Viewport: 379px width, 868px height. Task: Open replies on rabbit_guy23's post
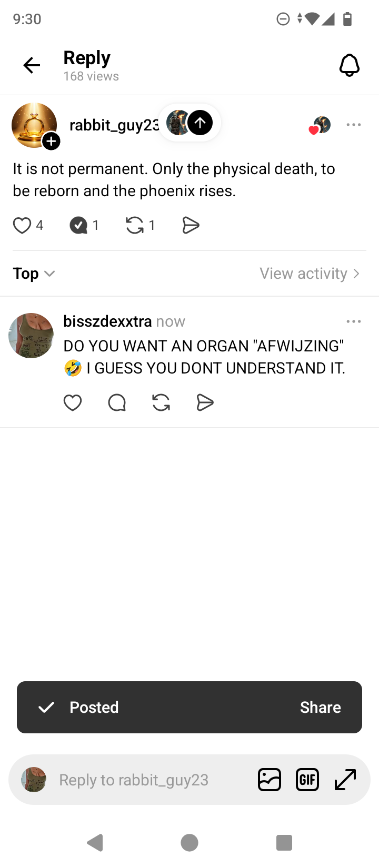click(78, 225)
